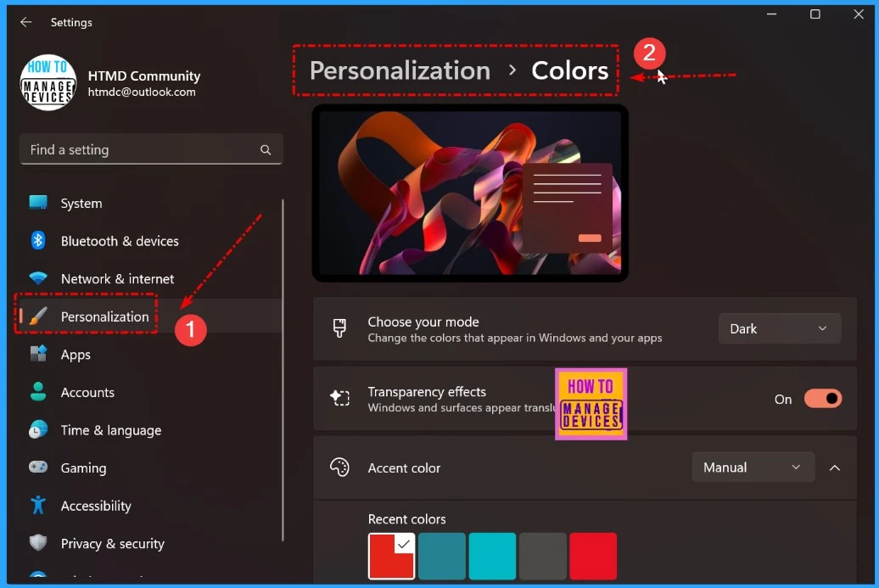The image size is (879, 588).
Task: Turn off the Transparency effects toggle
Action: tap(823, 399)
